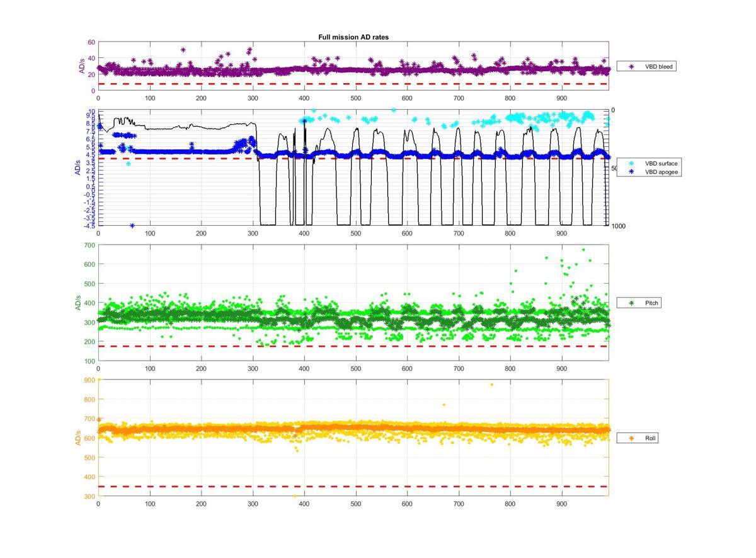Click the cyan asterisk marker in the legend

tap(631, 163)
